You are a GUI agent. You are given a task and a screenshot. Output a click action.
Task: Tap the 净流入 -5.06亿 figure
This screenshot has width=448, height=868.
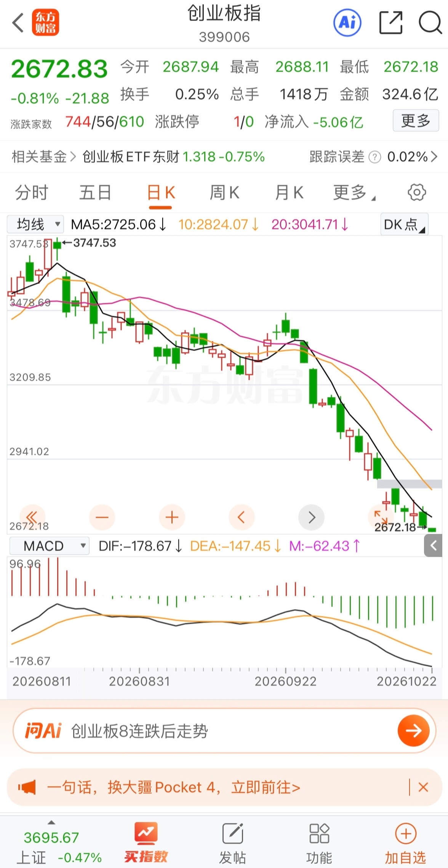tap(314, 122)
